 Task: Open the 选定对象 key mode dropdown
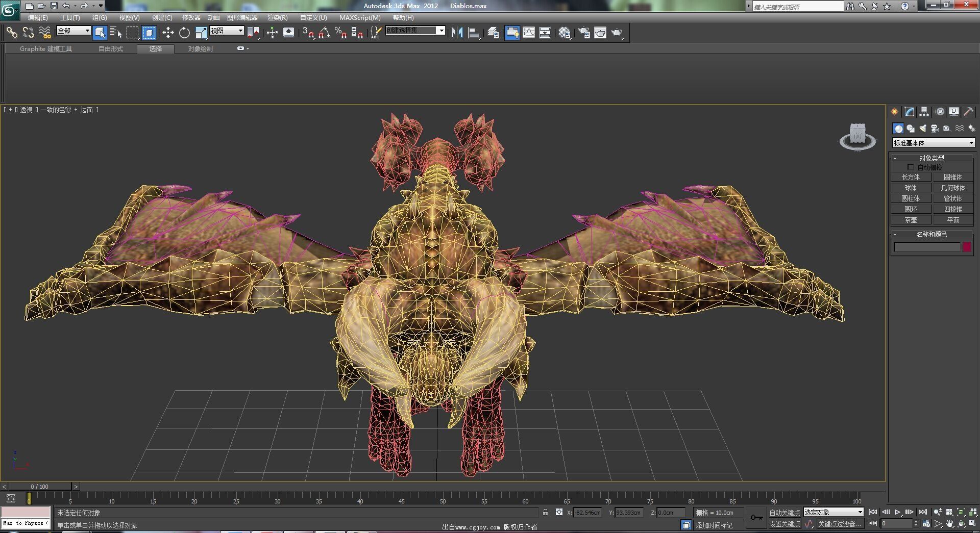tap(834, 512)
